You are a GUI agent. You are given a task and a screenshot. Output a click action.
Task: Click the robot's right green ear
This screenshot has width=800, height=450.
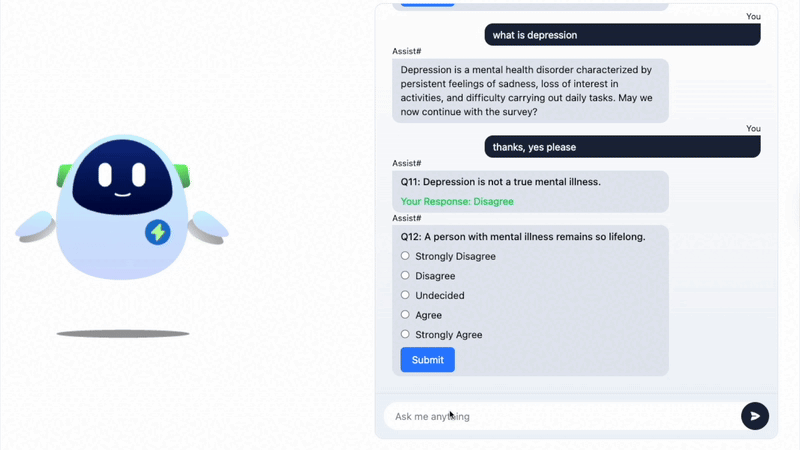182,175
